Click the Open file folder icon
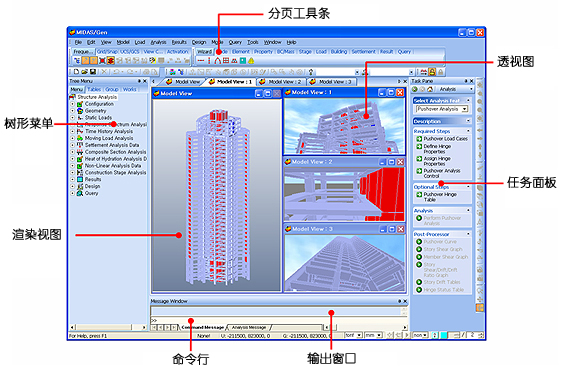The height and width of the screenshot is (369, 567). pos(84,72)
